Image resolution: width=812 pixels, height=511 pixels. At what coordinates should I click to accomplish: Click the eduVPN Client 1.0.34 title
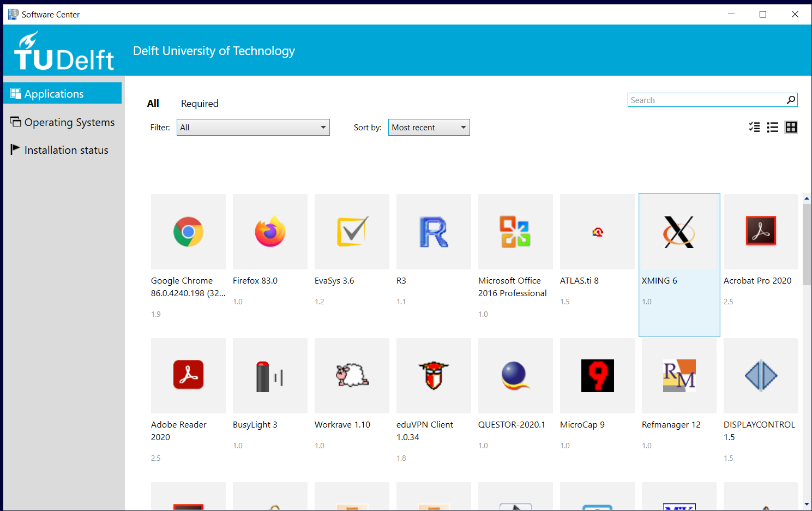point(425,431)
